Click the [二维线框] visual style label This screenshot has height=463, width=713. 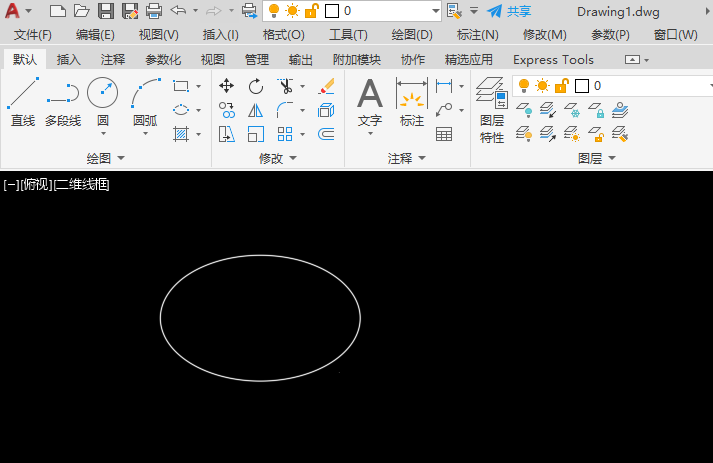pos(81,185)
